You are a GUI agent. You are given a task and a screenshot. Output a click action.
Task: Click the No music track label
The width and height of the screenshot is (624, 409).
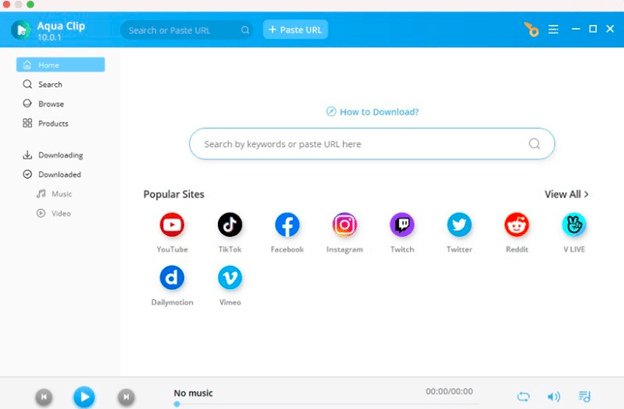(193, 393)
